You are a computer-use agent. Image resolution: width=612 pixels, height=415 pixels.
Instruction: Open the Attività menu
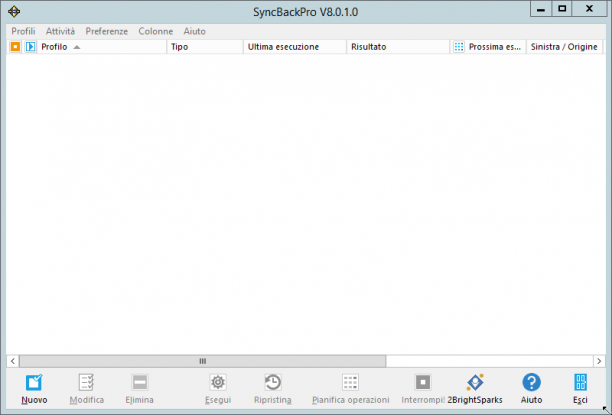pos(60,31)
